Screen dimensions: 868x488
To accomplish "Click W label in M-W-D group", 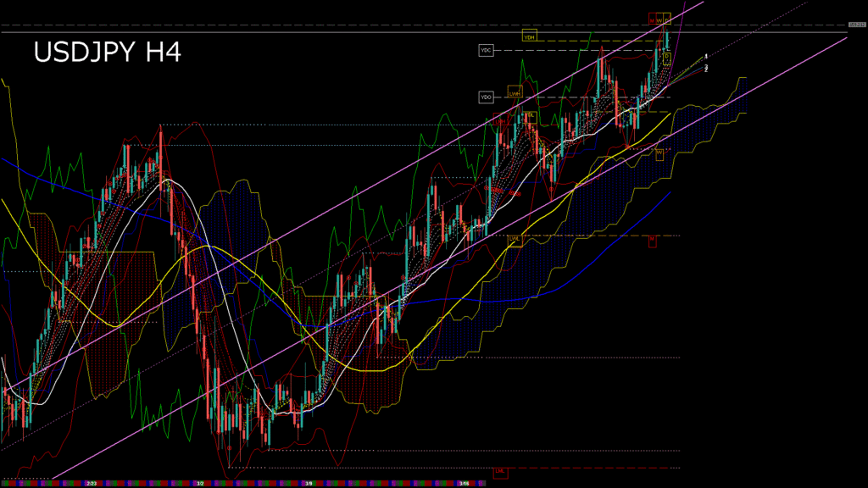I will coord(659,19).
